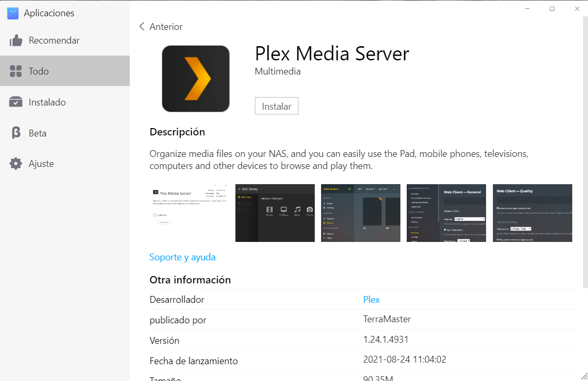Click the publicado por row label

point(178,320)
